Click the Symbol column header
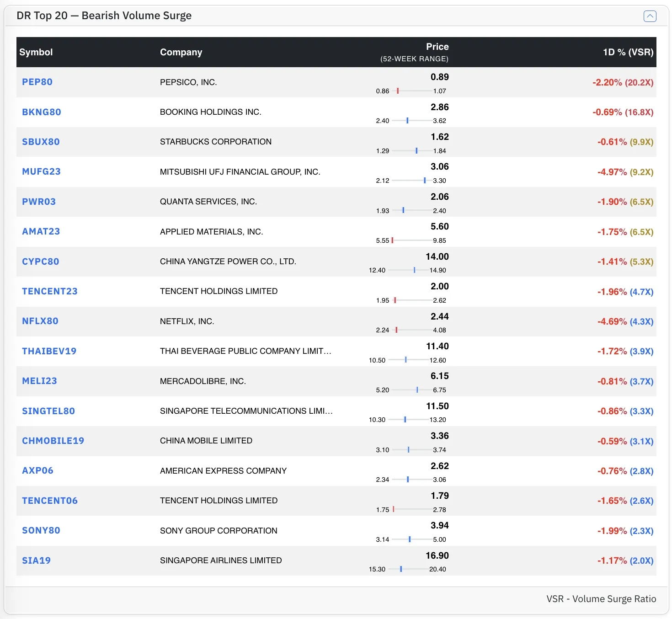Screen dimensions: 672x619 [x=36, y=52]
